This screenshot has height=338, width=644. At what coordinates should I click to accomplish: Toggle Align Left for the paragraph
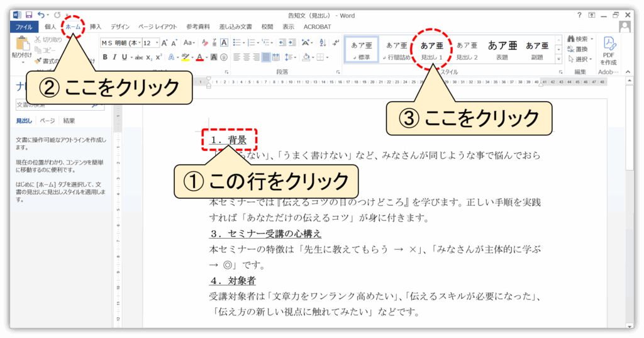[x=236, y=57]
